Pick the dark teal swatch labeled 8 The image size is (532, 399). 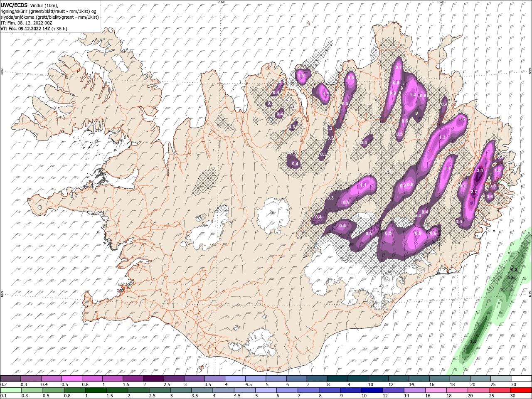(x=337, y=379)
